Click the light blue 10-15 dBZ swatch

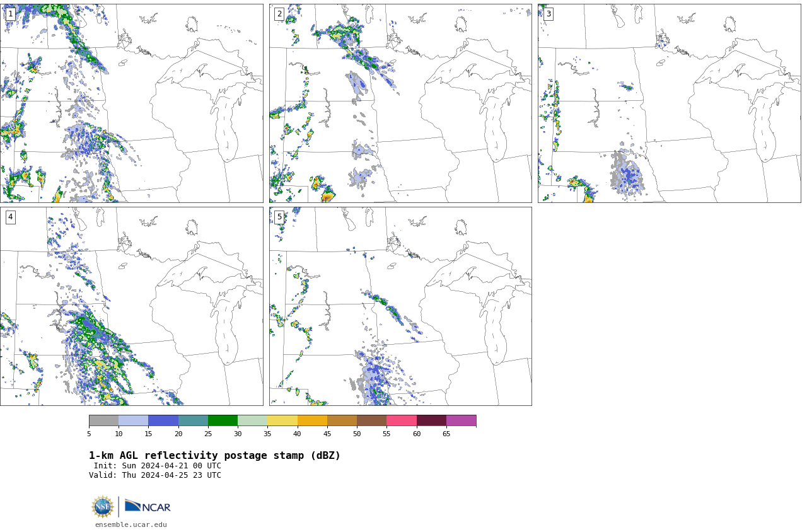(x=134, y=420)
